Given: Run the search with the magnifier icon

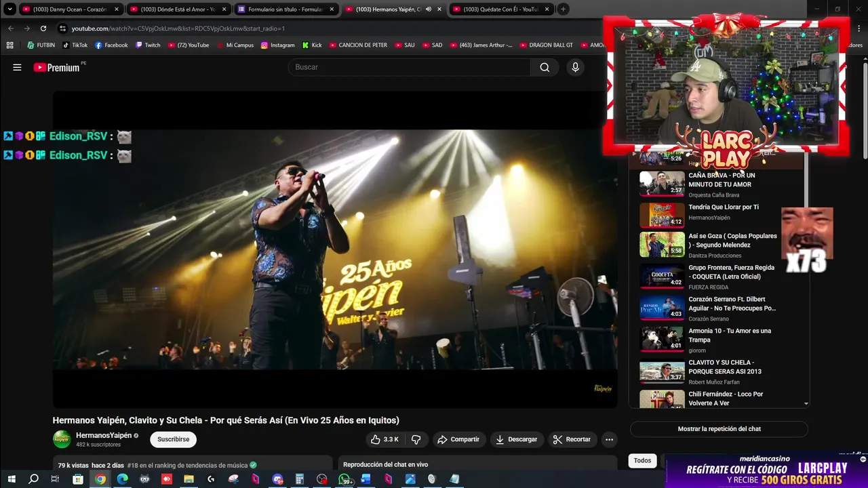Looking at the screenshot, I should [545, 67].
